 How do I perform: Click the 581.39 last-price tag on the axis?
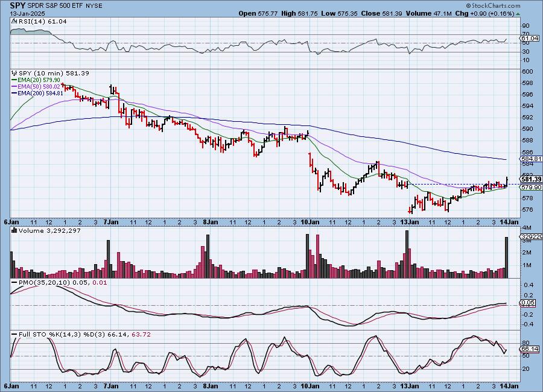pos(531,179)
